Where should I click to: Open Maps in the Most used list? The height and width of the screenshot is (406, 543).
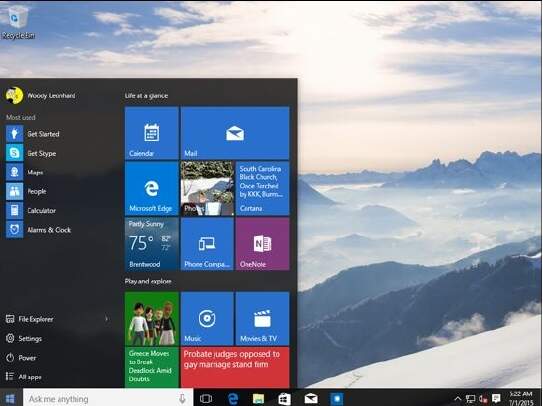35,172
